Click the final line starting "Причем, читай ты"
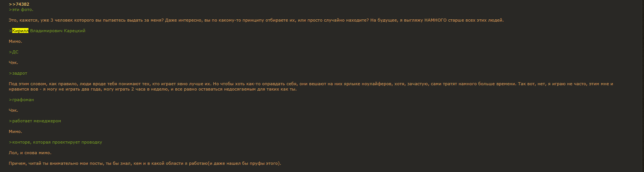Image resolution: width=644 pixels, height=172 pixels. pos(145,163)
